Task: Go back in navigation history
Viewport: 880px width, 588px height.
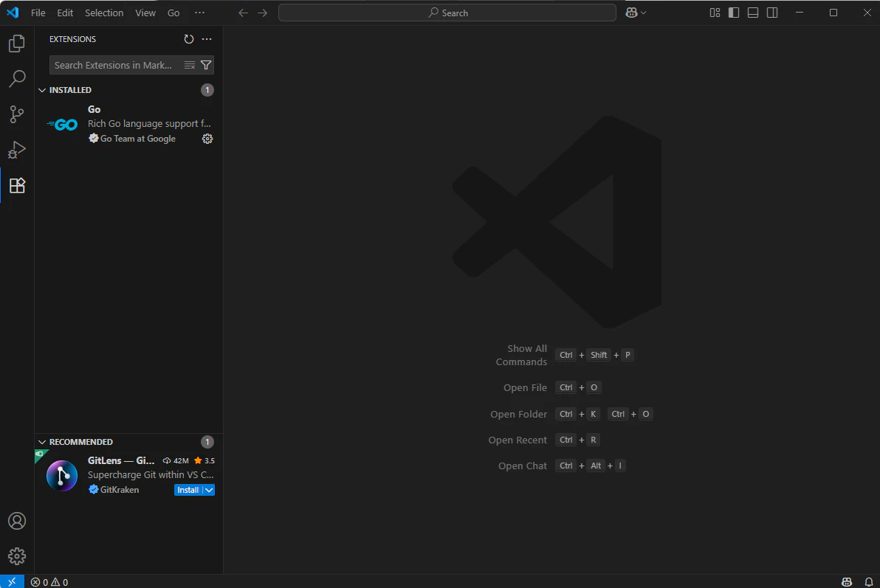Action: (x=243, y=13)
